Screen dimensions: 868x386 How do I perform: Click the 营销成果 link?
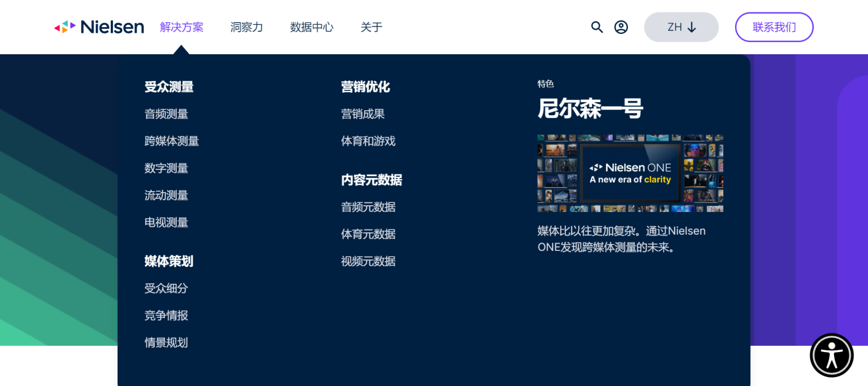363,114
